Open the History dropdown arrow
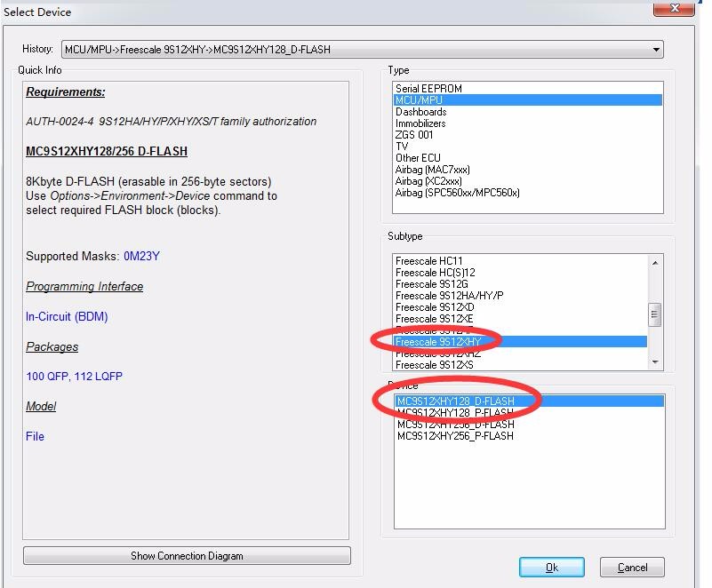This screenshot has height=588, width=712. (x=656, y=50)
